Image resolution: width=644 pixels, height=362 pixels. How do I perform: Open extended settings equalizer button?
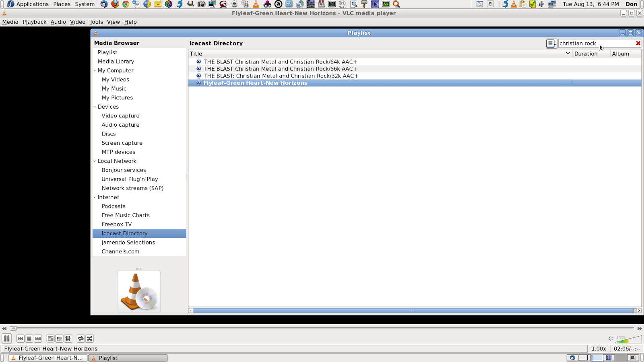(x=68, y=339)
